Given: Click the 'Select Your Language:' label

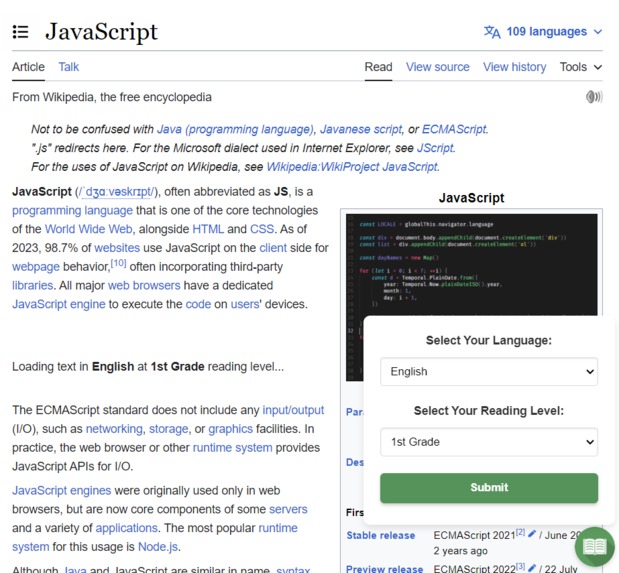Looking at the screenshot, I should pyautogui.click(x=489, y=340).
